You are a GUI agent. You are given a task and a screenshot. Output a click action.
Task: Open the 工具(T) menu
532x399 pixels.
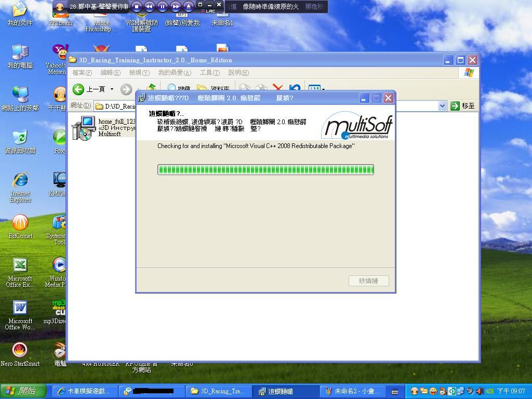209,73
